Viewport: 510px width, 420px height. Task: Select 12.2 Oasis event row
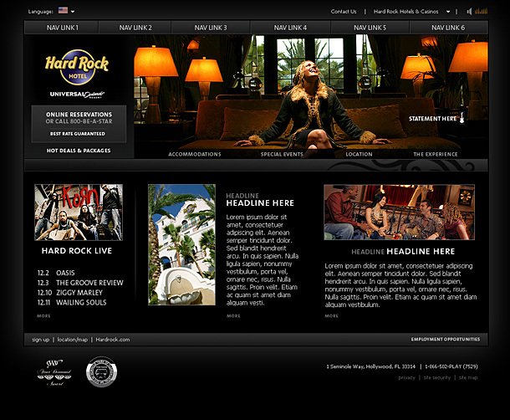[x=56, y=273]
